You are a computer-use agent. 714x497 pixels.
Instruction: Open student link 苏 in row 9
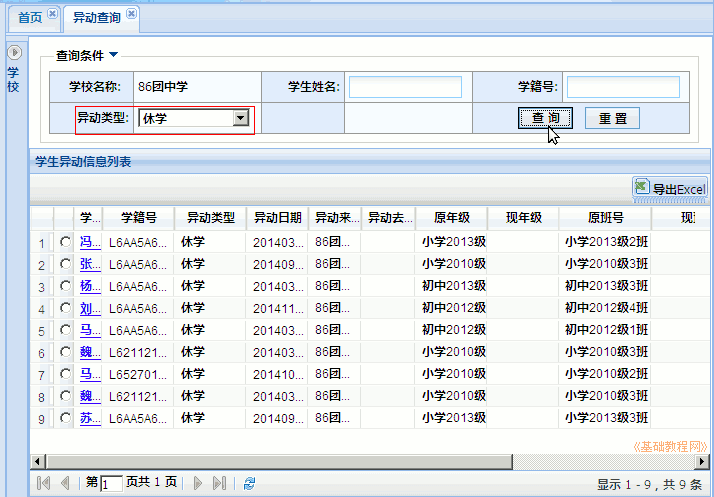90,418
